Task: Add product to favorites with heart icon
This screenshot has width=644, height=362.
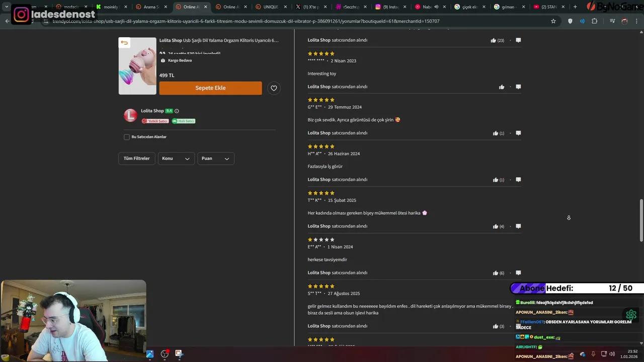Action: (x=274, y=88)
